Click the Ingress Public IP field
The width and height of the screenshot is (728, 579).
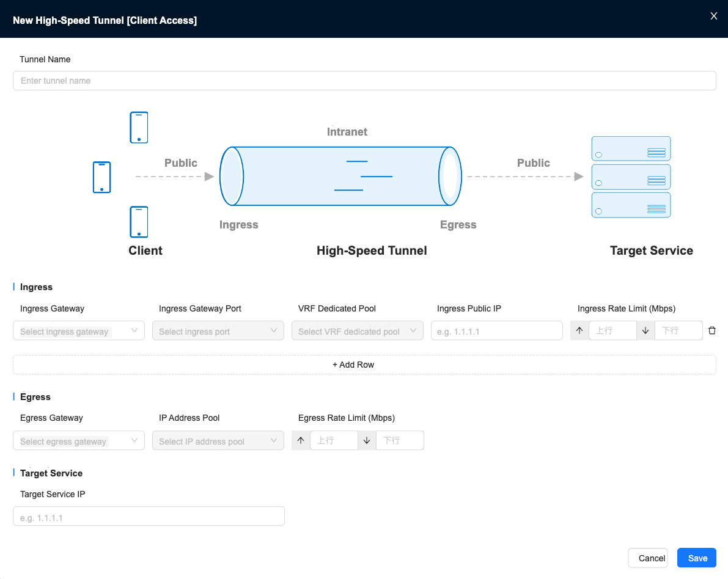pyautogui.click(x=496, y=331)
